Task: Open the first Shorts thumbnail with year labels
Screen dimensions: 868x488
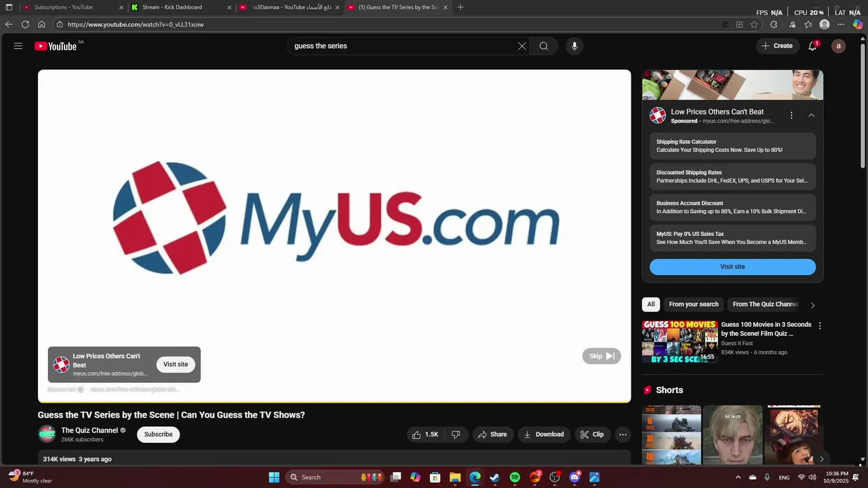Action: click(671, 435)
